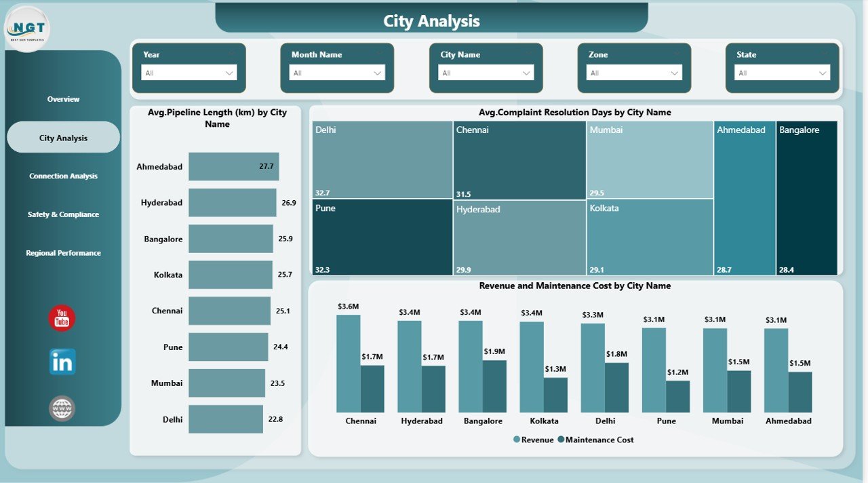Toggle the Revenue legend item

533,440
